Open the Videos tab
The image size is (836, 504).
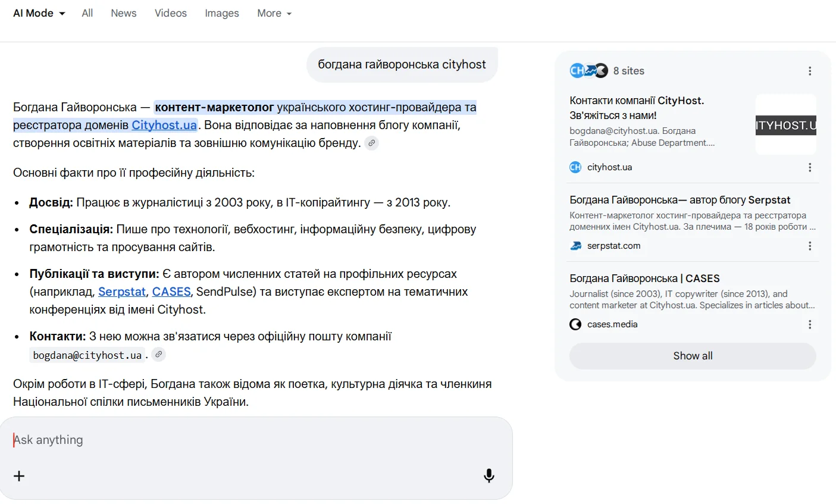pyautogui.click(x=171, y=13)
